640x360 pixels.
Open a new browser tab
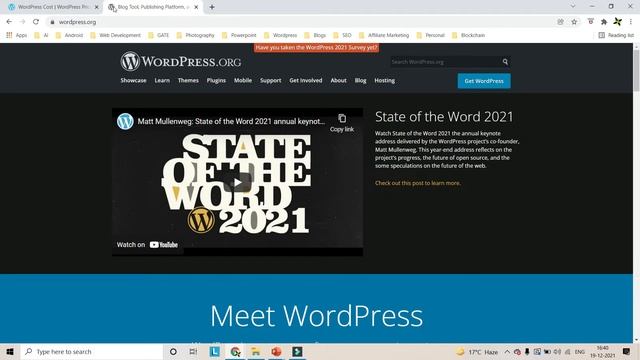coord(212,7)
